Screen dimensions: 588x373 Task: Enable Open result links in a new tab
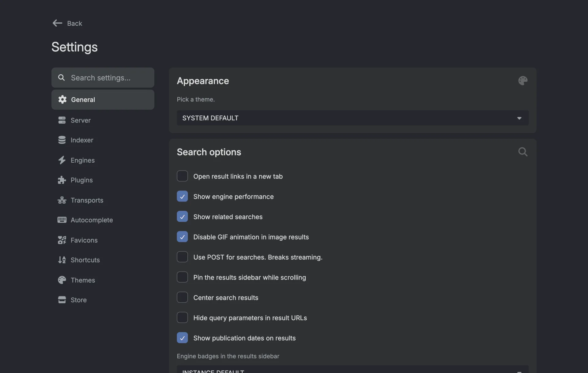click(182, 176)
